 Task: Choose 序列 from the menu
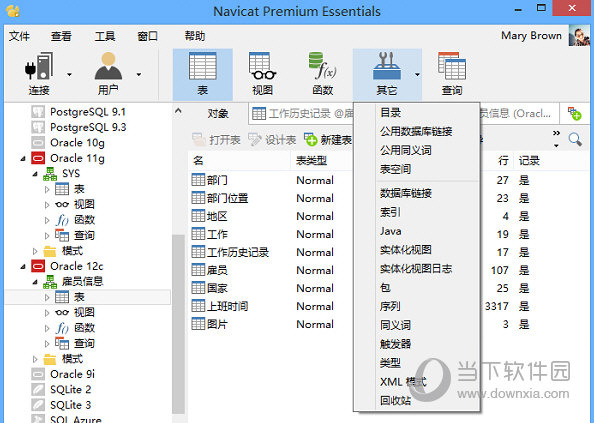(391, 306)
